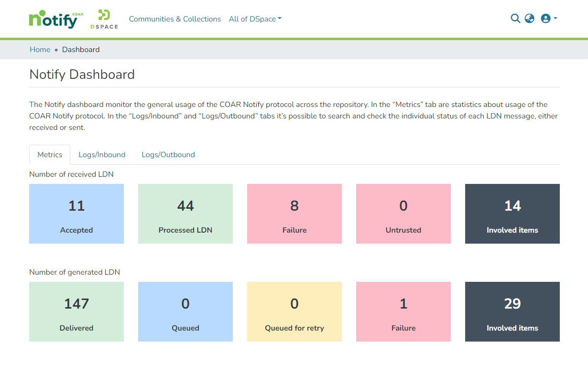Select the Untrusted metric tile
This screenshot has width=588, height=375.
tap(403, 214)
